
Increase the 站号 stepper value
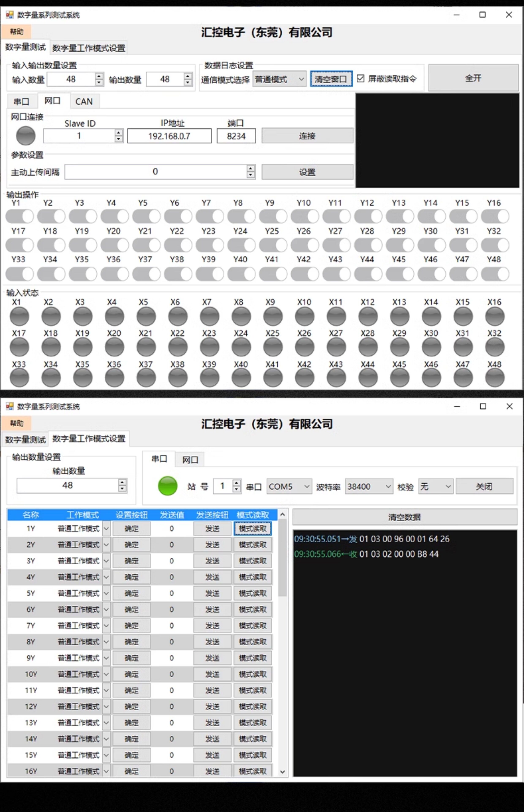pyautogui.click(x=237, y=483)
